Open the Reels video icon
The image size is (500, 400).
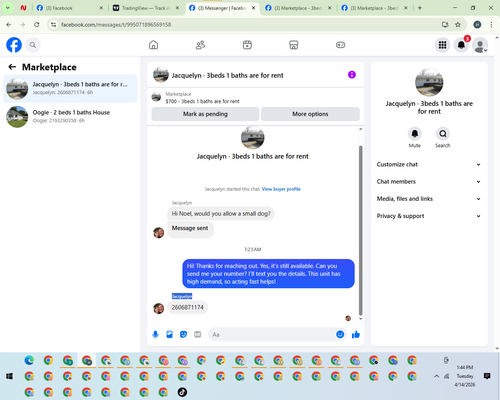point(247,45)
